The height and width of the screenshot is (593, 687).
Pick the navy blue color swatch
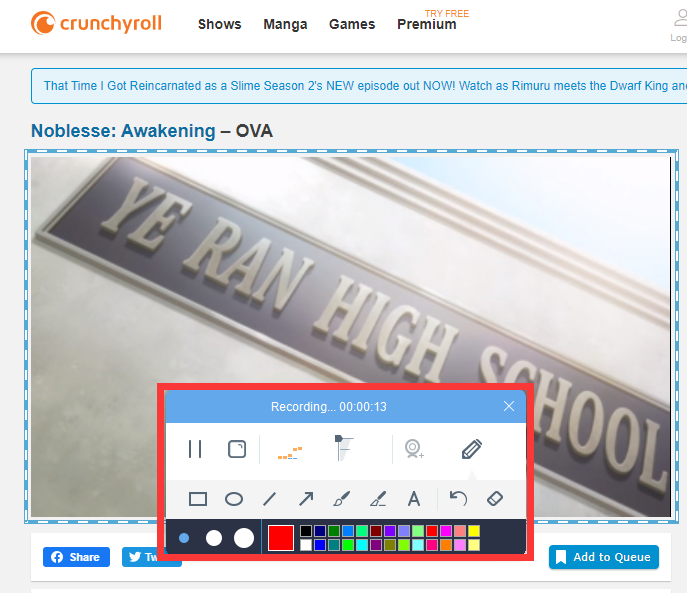(320, 531)
